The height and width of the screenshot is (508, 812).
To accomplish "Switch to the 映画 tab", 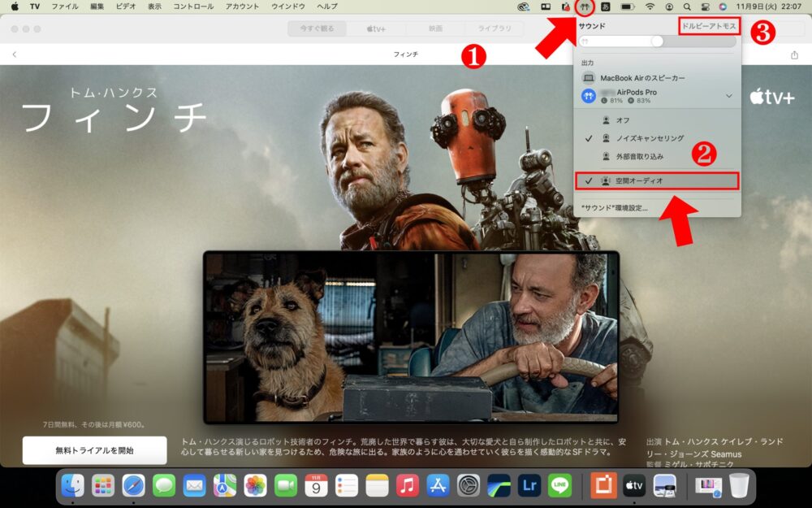I will pos(435,28).
